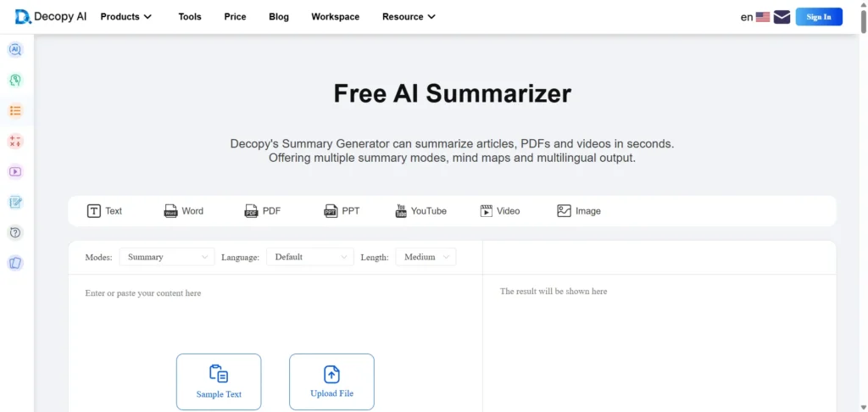
Task: Select the Text input tab label
Action: pyautogui.click(x=114, y=211)
